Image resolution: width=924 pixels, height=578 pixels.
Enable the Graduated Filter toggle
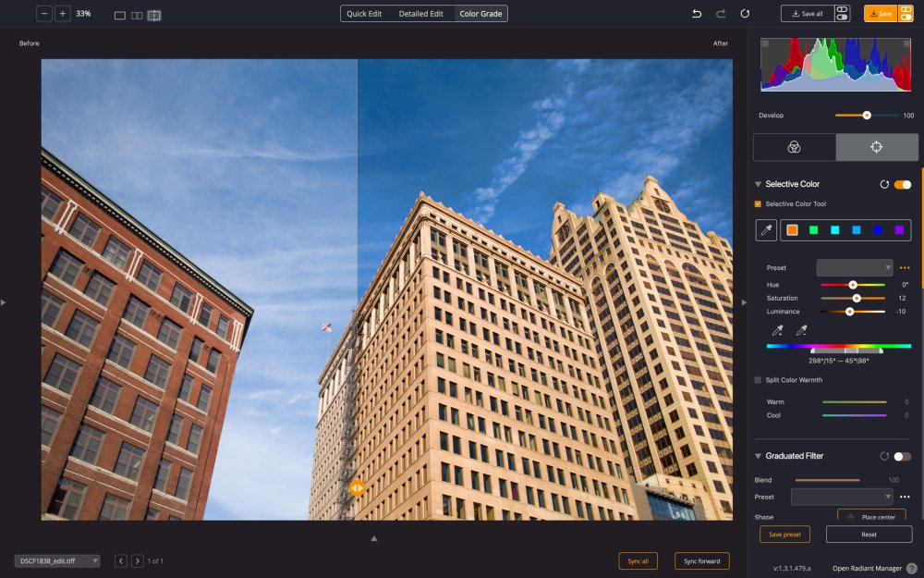pos(902,456)
